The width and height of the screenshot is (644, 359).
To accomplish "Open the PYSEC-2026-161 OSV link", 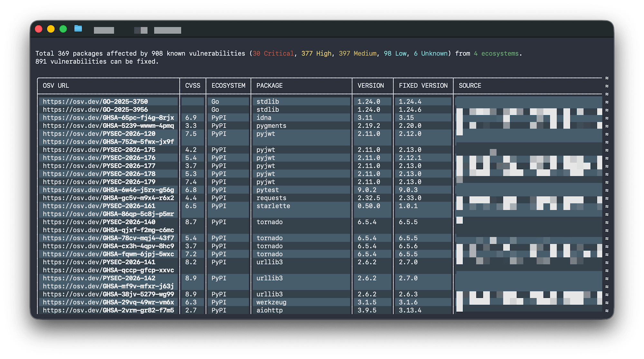I will [x=99, y=206].
